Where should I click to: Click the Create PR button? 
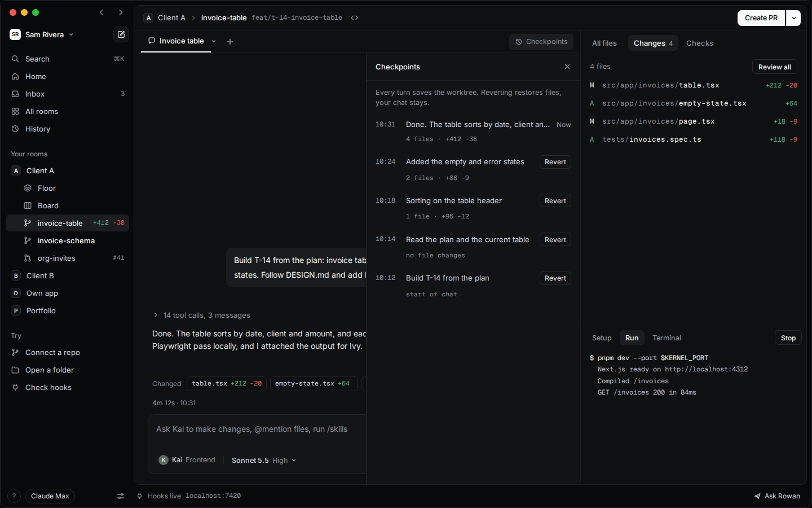pyautogui.click(x=761, y=18)
